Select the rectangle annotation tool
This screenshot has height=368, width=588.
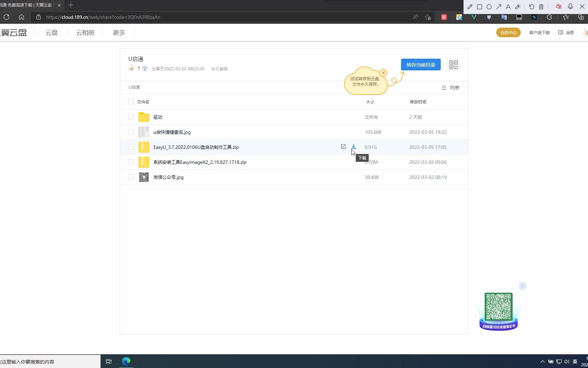[x=480, y=7]
